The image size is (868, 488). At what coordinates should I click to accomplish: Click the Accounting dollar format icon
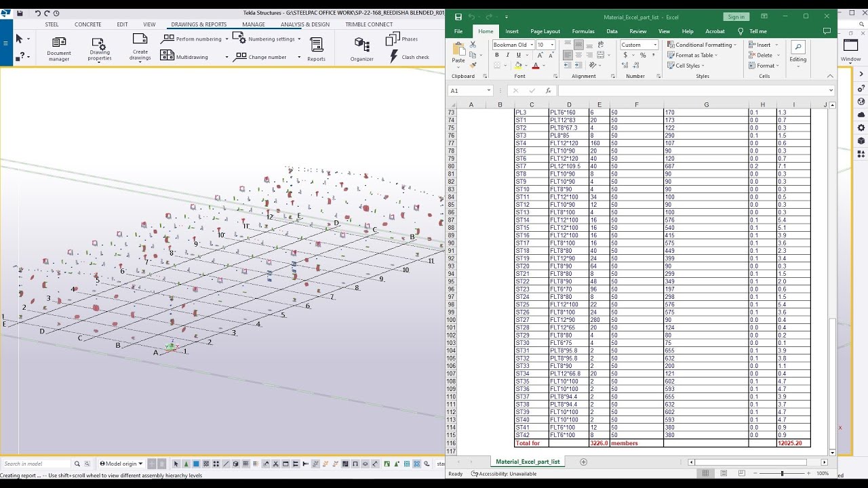point(625,55)
